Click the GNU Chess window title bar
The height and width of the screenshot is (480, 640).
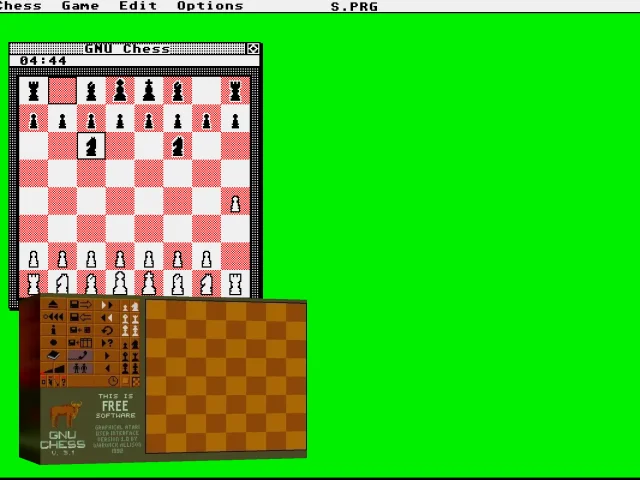click(x=128, y=49)
